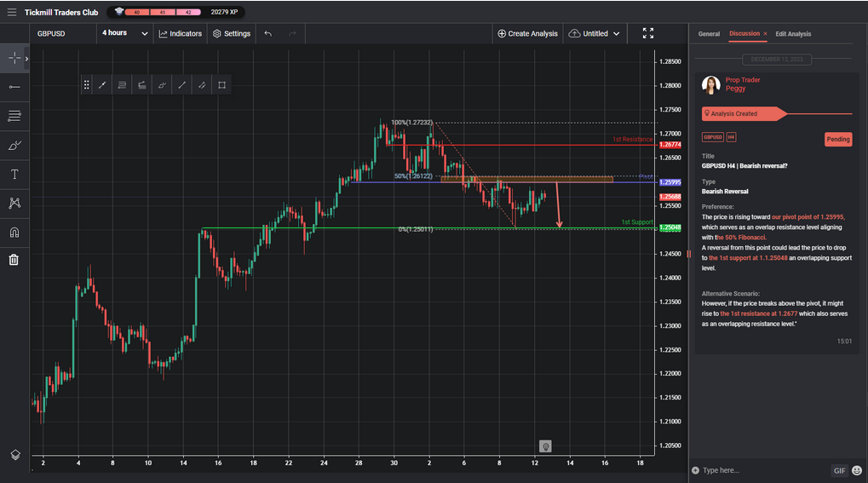Switch to the General tab
Viewport: 868px width, 483px height.
click(709, 34)
